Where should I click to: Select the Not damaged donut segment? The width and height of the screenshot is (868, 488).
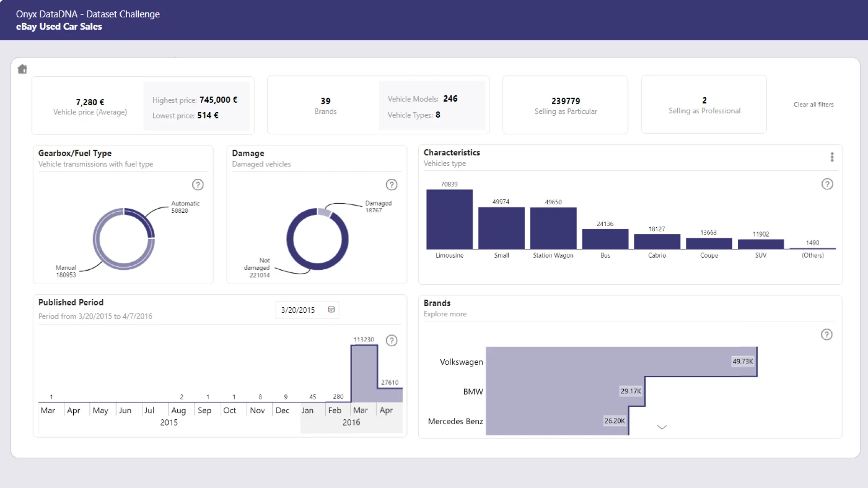tap(317, 267)
